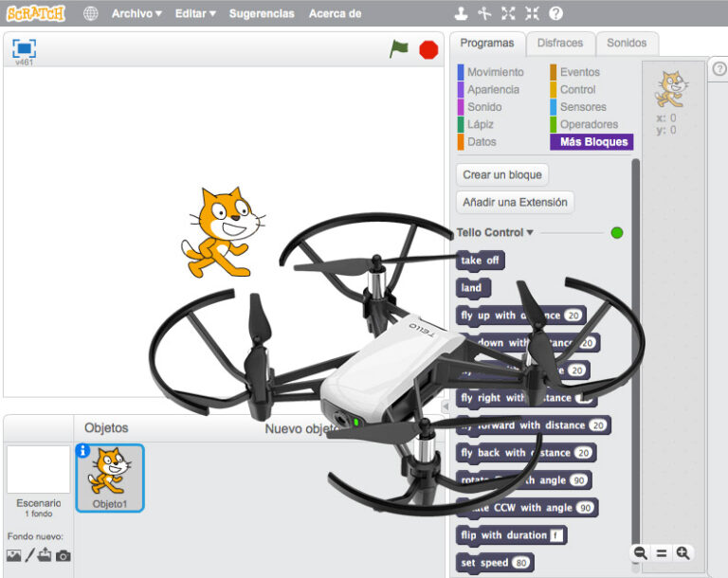Click the take off block
Screen dimensions: 728x578
pyautogui.click(x=480, y=261)
